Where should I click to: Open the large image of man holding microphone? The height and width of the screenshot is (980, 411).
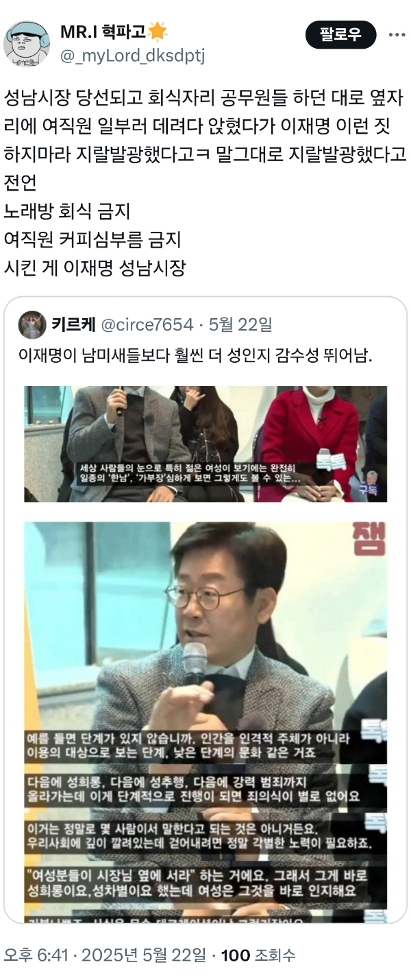coord(206,721)
